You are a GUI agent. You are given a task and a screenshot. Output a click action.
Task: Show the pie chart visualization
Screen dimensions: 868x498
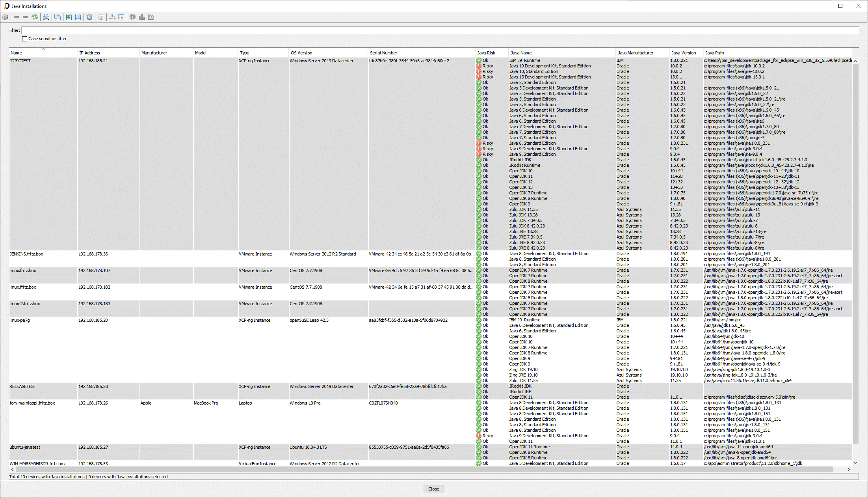point(132,17)
